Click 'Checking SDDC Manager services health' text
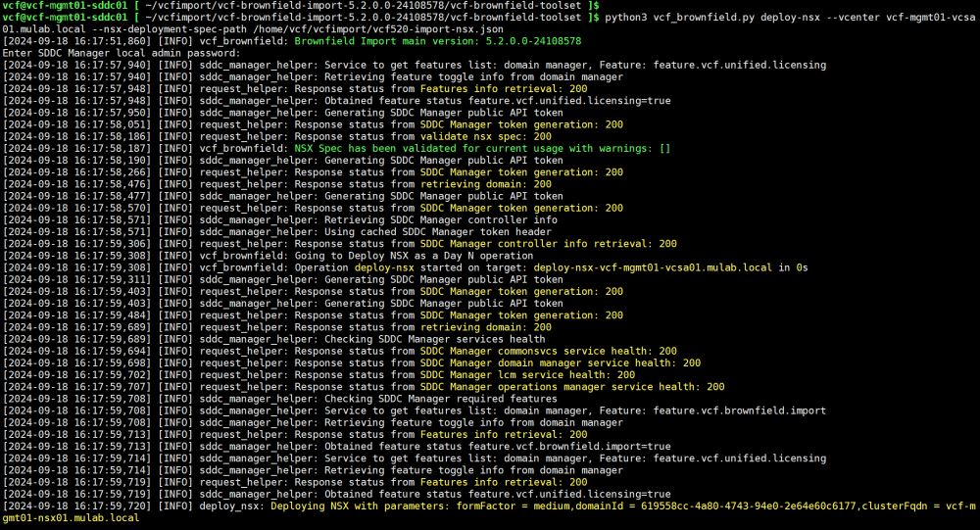 click(x=434, y=339)
